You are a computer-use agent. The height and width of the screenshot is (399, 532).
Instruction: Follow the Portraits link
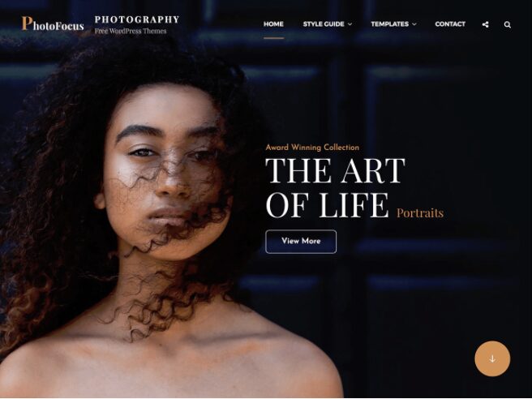point(420,212)
